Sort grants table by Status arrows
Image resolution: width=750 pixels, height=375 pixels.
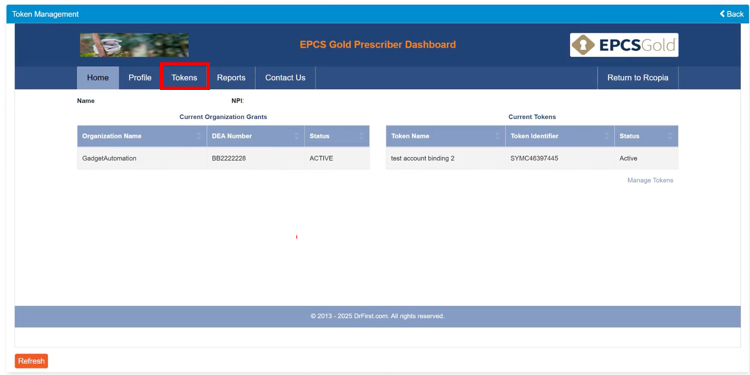(x=361, y=136)
